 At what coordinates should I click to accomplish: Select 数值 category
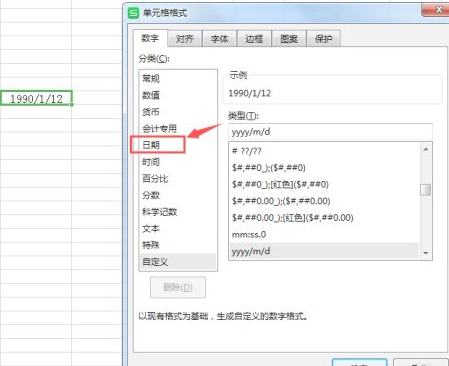click(x=177, y=95)
